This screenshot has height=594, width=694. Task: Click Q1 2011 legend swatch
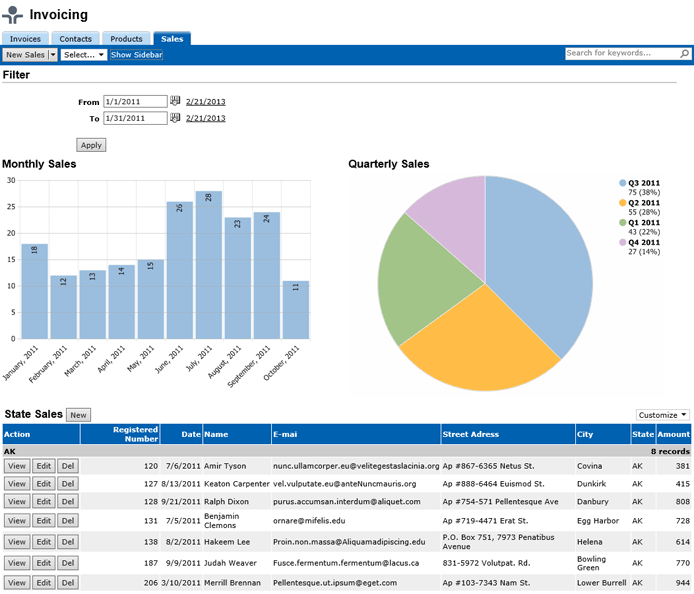click(x=622, y=222)
